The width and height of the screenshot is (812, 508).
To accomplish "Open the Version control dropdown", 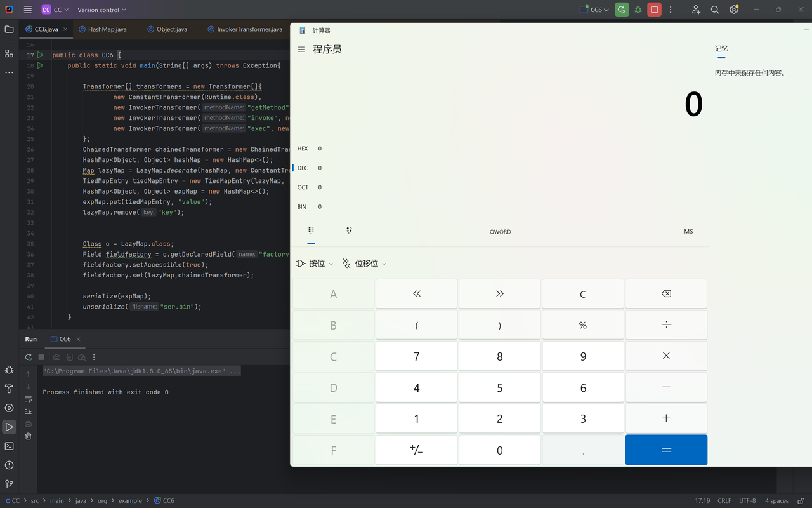I will point(101,10).
